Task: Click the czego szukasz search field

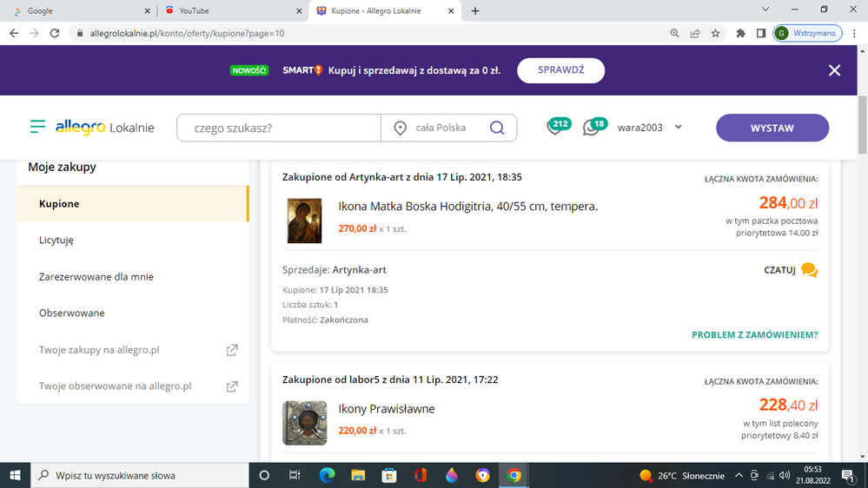Action: [278, 128]
